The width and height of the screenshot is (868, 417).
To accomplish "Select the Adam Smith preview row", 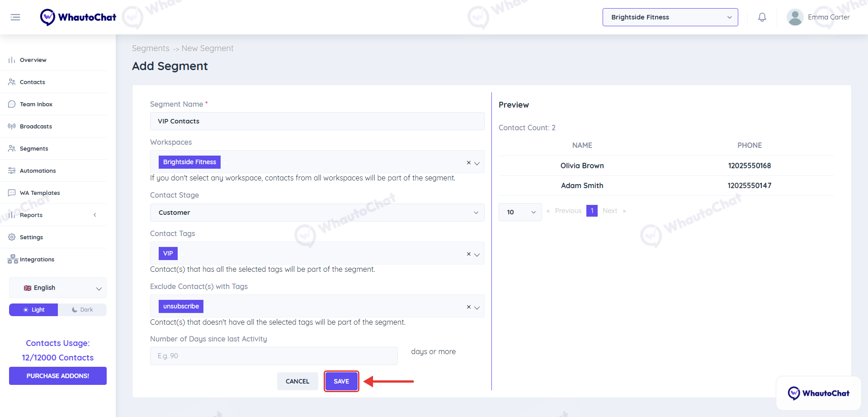I will coord(666,185).
